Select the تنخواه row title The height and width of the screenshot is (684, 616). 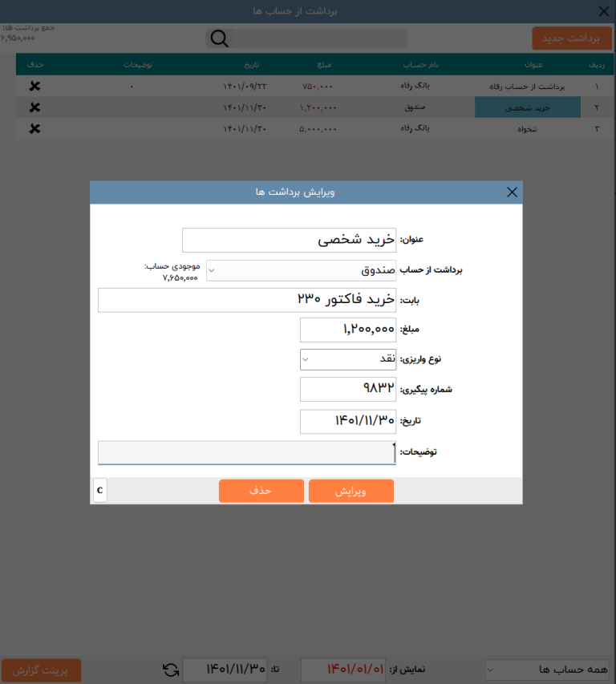pyautogui.click(x=527, y=129)
